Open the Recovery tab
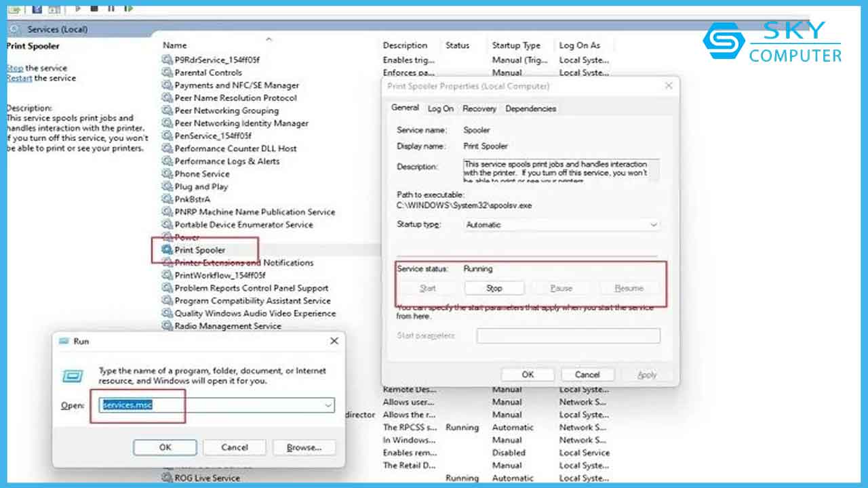 (479, 108)
